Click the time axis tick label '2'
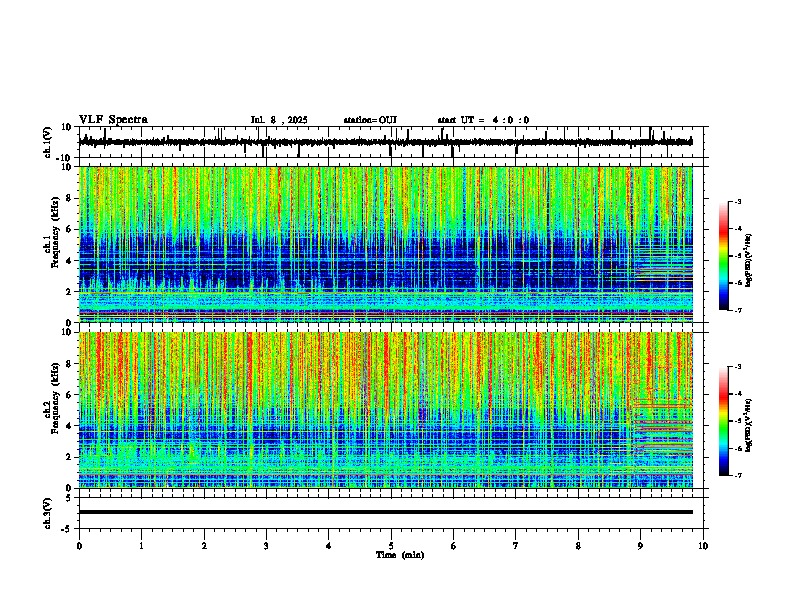 204,546
